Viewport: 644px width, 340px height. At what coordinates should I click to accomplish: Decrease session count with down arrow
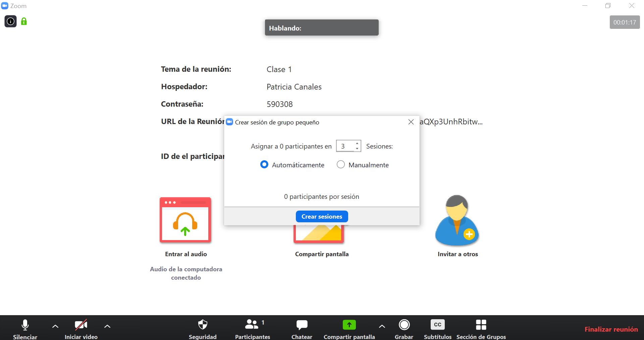[x=357, y=149]
